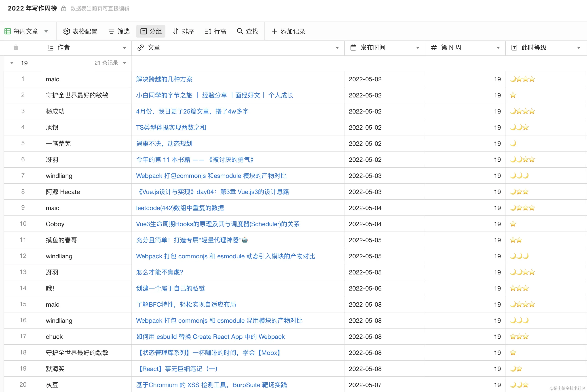
Task: Open the 作者 column dropdown arrow
Action: click(x=124, y=48)
